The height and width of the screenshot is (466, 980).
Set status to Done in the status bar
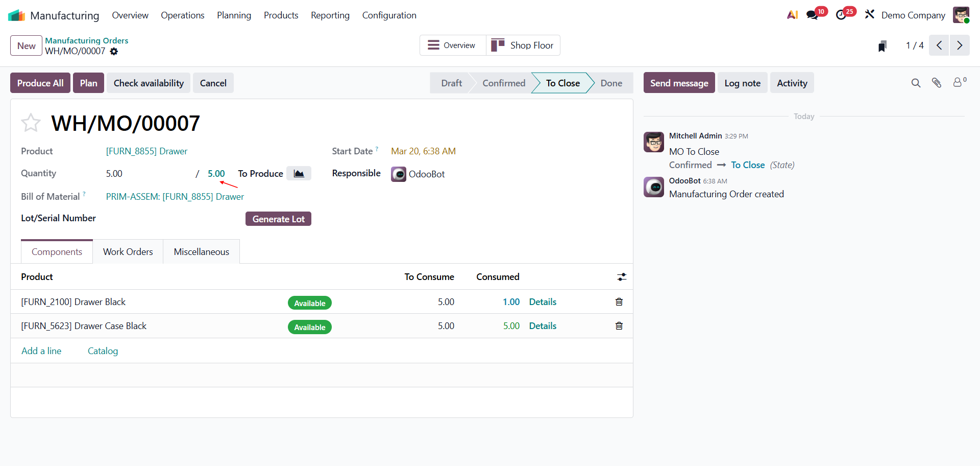611,83
